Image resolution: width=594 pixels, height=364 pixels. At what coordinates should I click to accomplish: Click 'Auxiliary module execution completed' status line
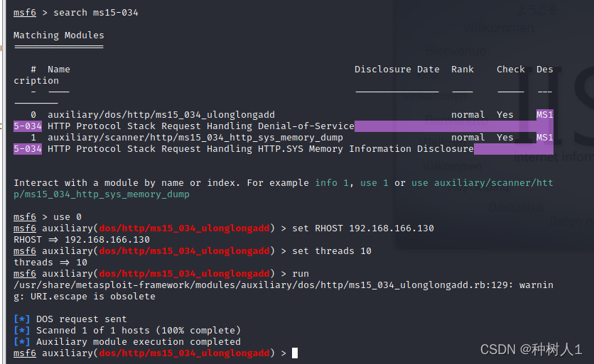139,342
